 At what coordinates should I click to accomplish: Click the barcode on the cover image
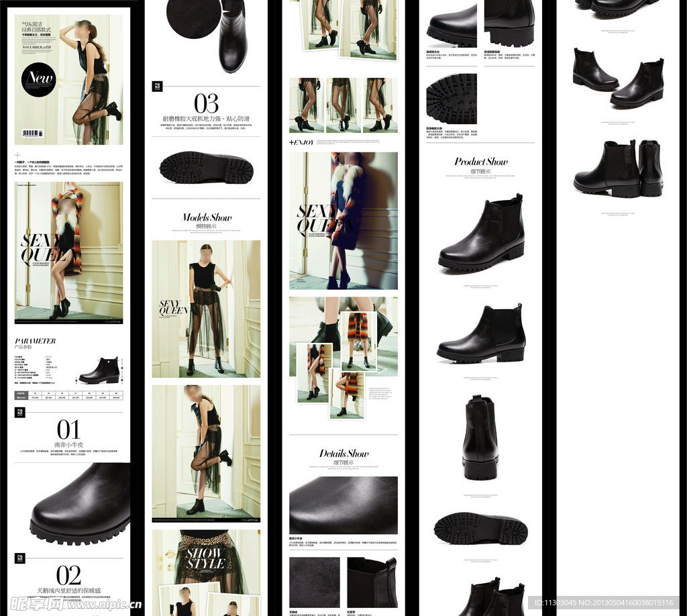[x=32, y=134]
